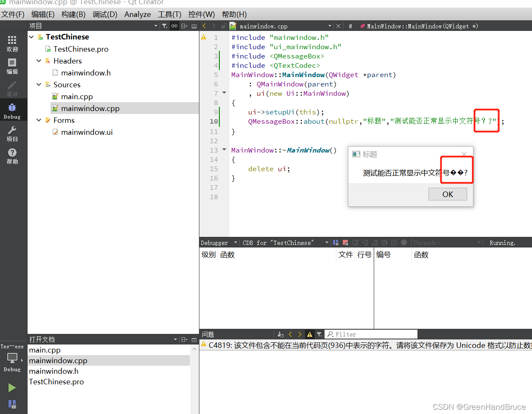The width and height of the screenshot is (532, 414).
Task: Switch to Edit (编辑) mode
Action: [12, 67]
